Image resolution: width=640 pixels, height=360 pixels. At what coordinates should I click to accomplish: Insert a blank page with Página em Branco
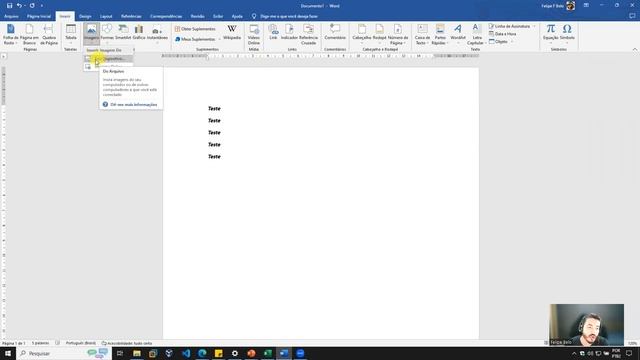(x=29, y=34)
